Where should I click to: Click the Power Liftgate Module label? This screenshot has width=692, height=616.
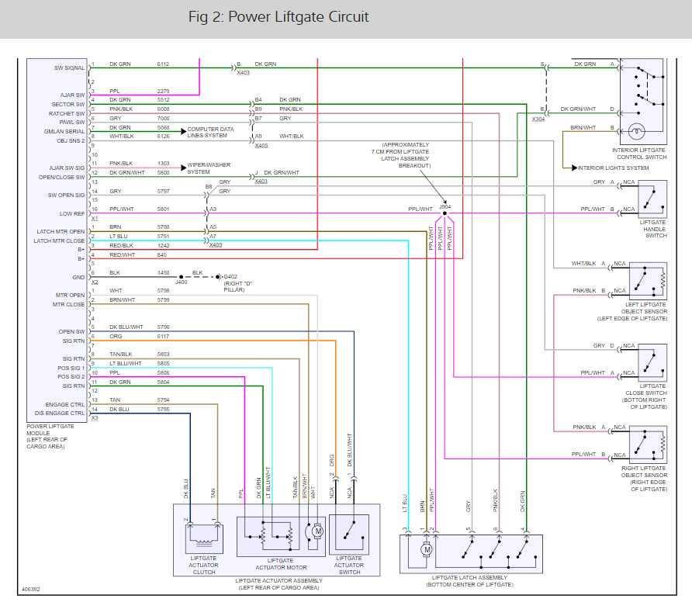click(50, 437)
